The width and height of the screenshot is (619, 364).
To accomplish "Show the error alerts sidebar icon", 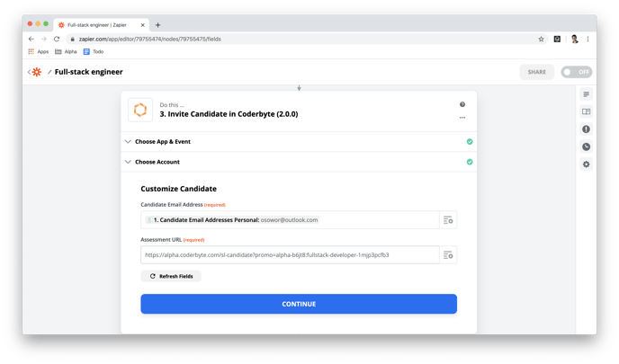I will coord(587,129).
